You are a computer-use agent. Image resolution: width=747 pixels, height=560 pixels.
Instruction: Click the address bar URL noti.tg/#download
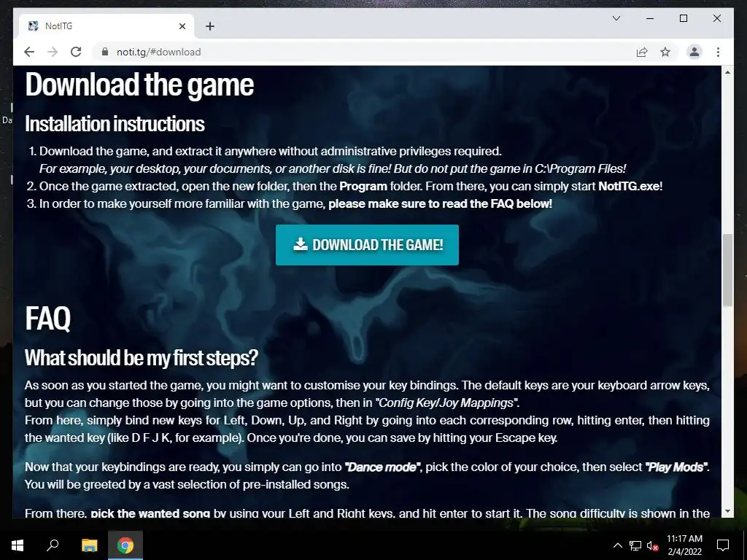click(x=158, y=52)
